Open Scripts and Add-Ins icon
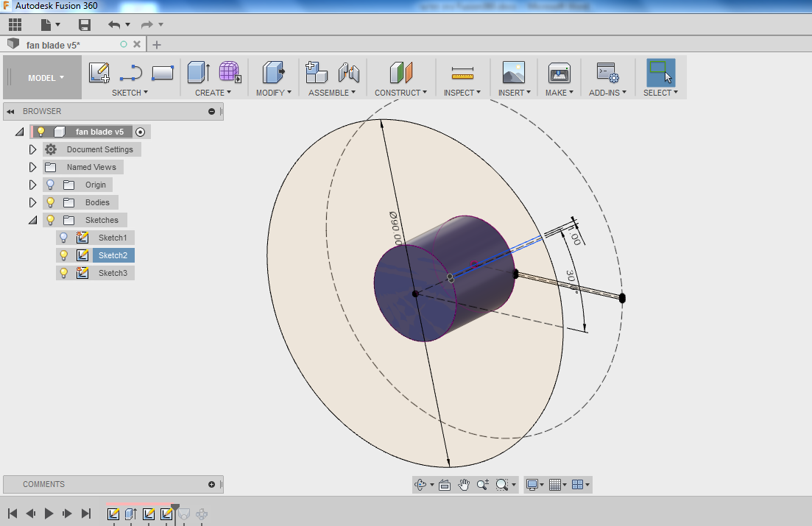The image size is (812, 526). pos(607,73)
